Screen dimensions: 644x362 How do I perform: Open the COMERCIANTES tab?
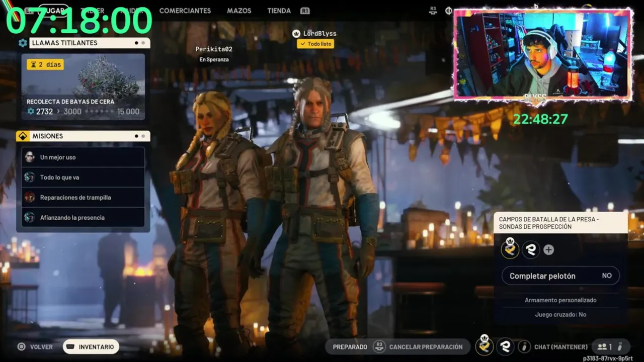coord(185,11)
